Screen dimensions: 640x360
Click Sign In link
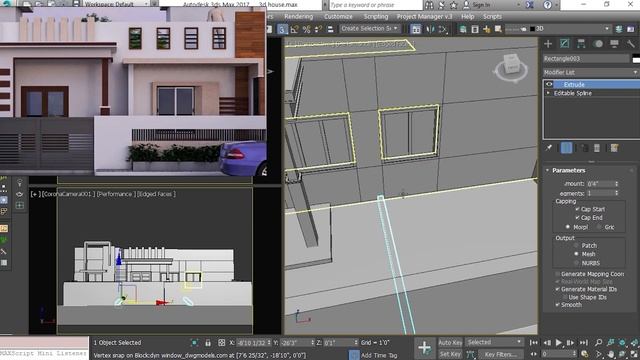[x=481, y=5]
